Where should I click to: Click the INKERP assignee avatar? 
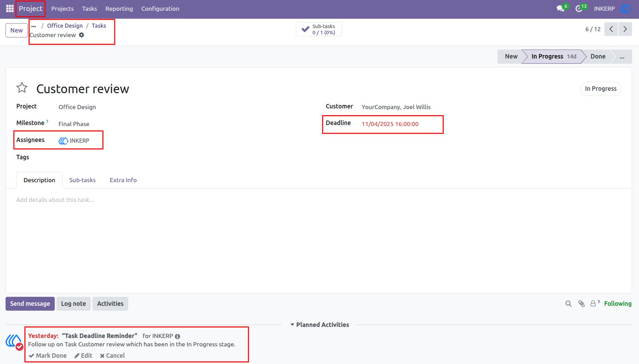63,141
